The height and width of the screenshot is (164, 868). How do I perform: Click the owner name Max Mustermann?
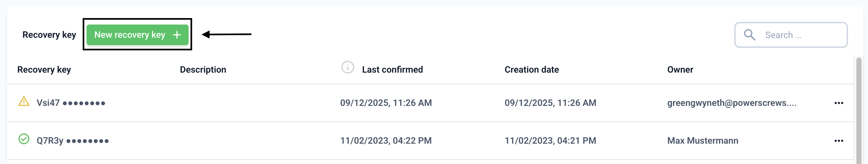point(703,141)
